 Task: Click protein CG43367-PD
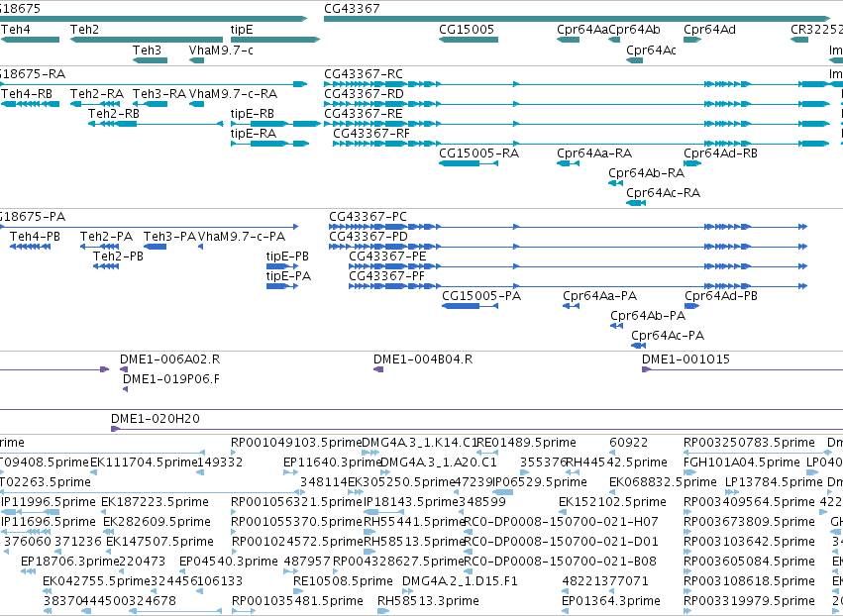pos(569,247)
